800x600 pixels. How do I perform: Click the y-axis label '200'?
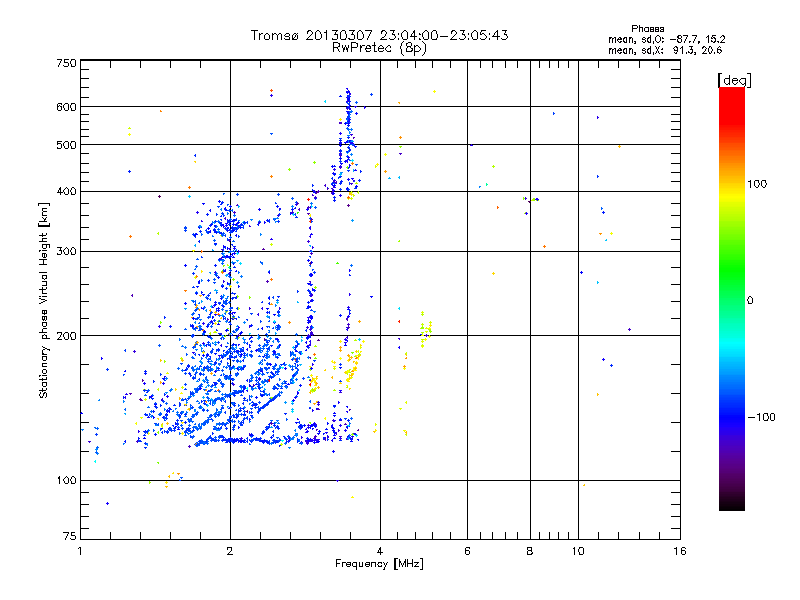[66, 336]
